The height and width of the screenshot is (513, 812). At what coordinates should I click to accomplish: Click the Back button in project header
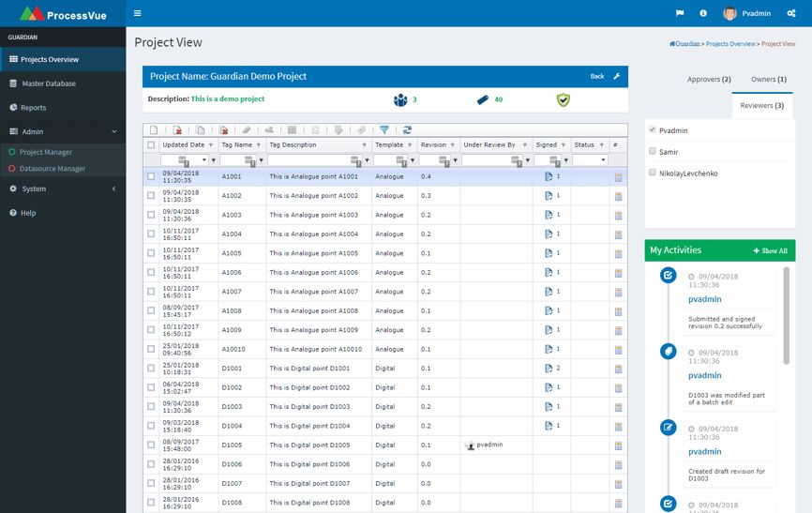pos(597,76)
